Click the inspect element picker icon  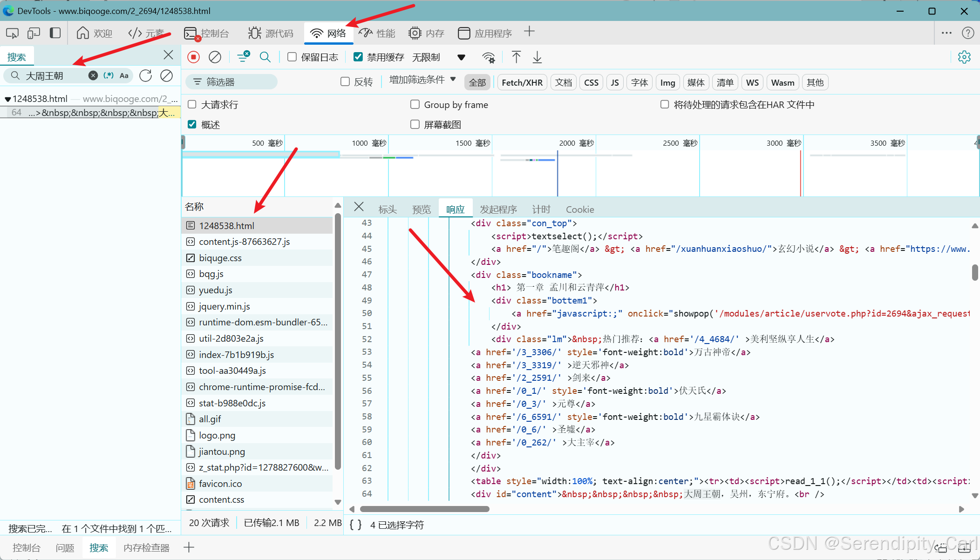pyautogui.click(x=12, y=33)
